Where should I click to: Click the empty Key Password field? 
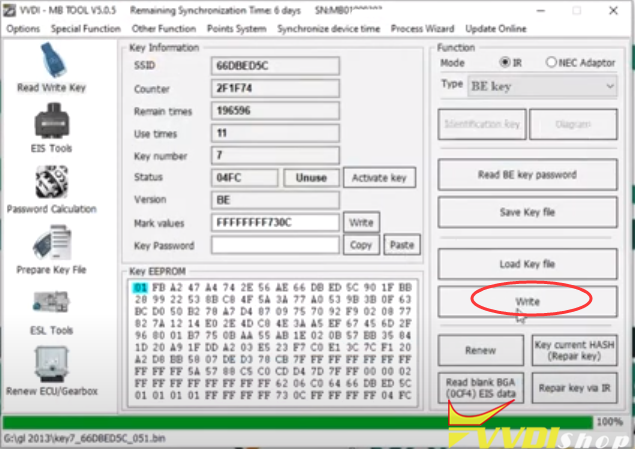pos(275,245)
